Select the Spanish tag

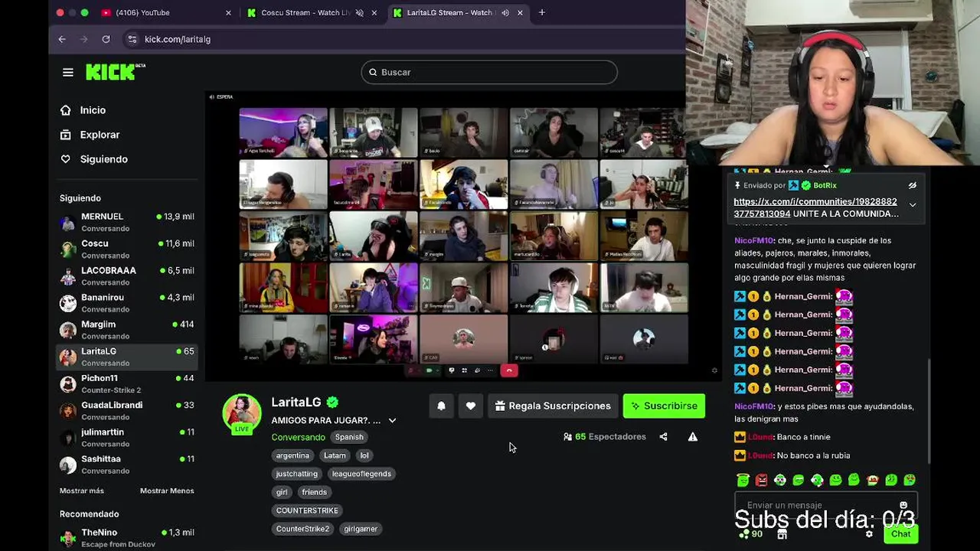[349, 437]
